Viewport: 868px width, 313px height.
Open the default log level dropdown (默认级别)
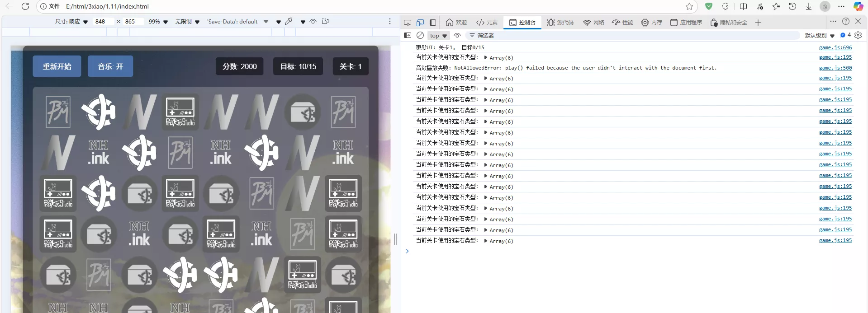(819, 36)
